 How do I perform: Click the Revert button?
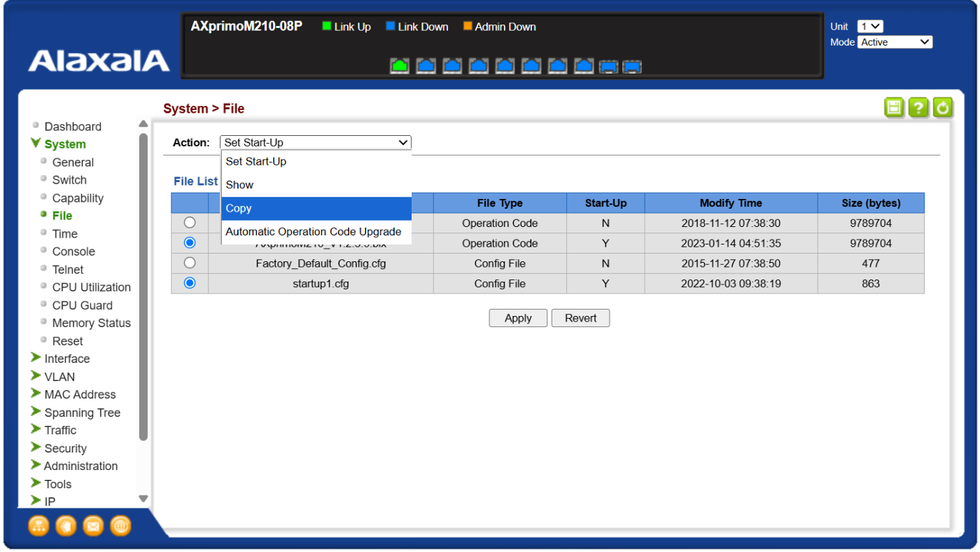click(x=581, y=318)
